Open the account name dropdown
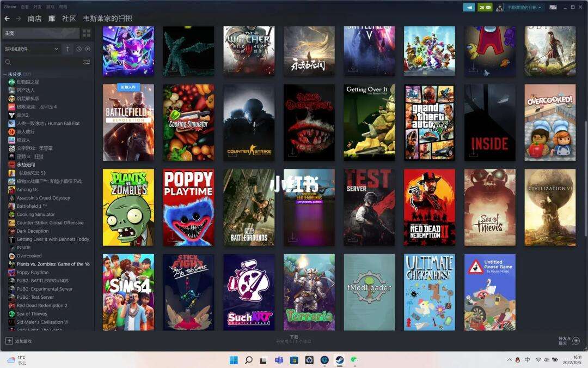 [524, 8]
